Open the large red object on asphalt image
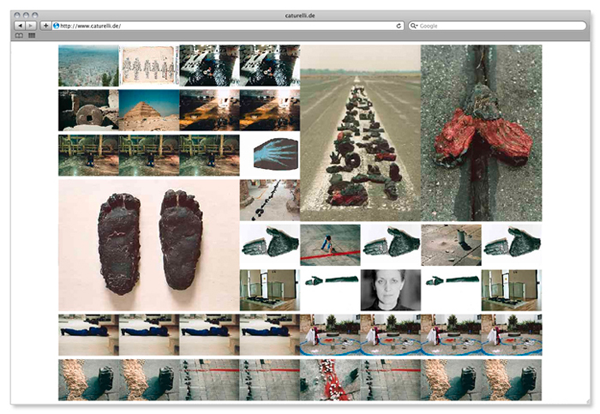 click(481, 132)
